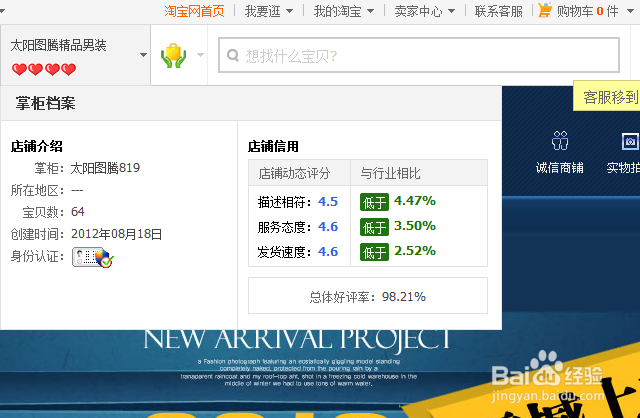Expand the 卖家中心 dropdown arrow
Screen dimensions: 640x418
(451, 11)
